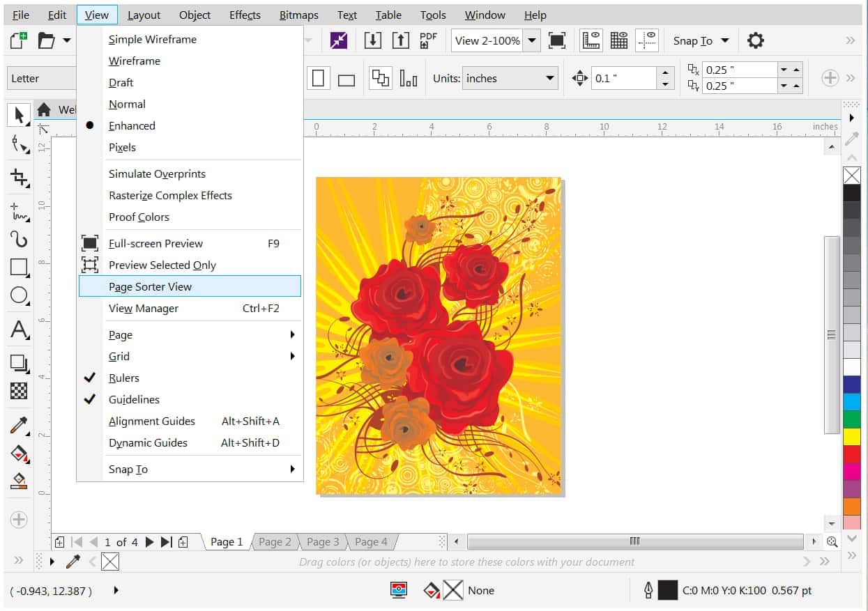The width and height of the screenshot is (868, 611).
Task: Toggle the Rulers checkmark option
Action: pyautogui.click(x=124, y=378)
